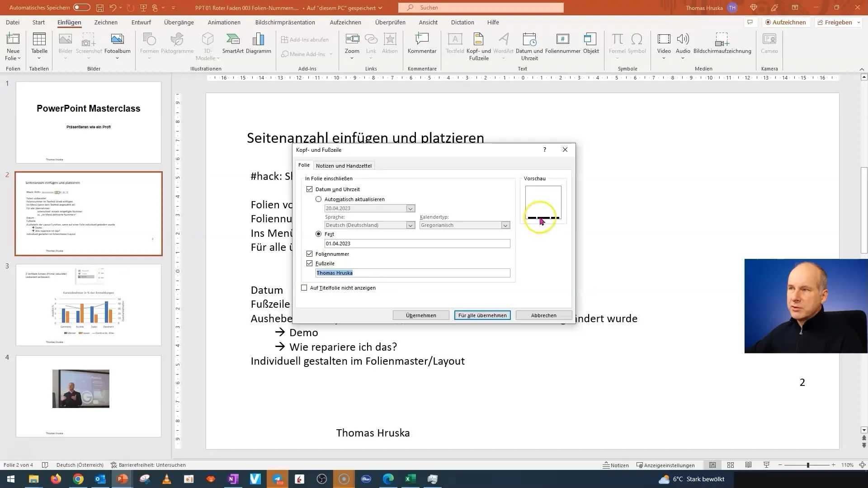The image size is (868, 488).
Task: Expand Sprache dropdown in dialog
Action: point(410,225)
